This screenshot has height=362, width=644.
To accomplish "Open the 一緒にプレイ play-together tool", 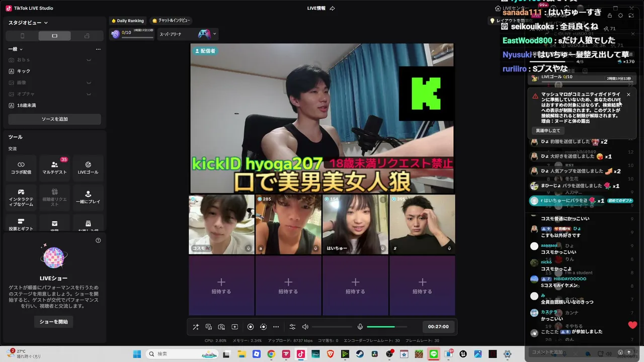I will 88,198.
